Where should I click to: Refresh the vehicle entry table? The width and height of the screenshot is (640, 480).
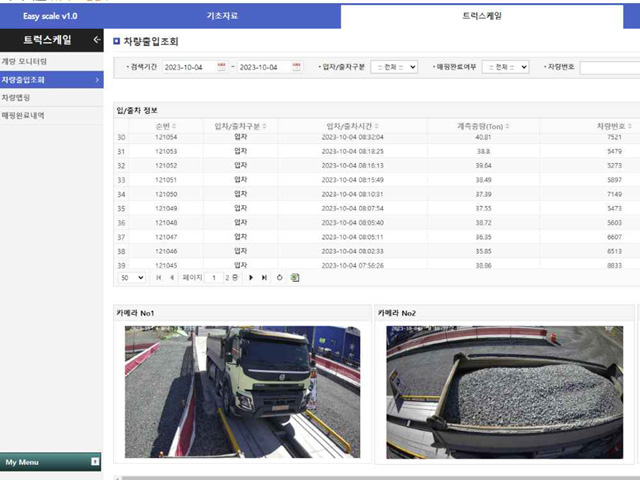tap(280, 277)
